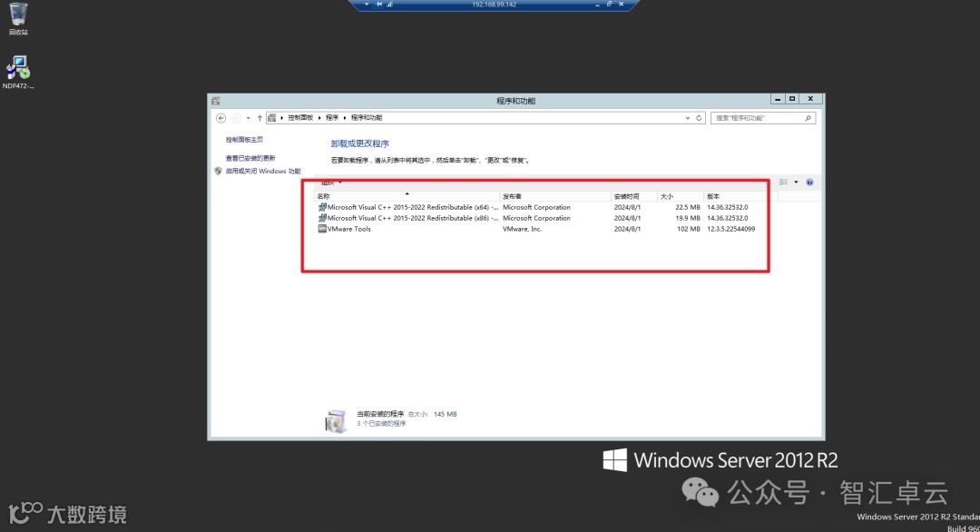Image resolution: width=980 pixels, height=532 pixels.
Task: Click the shield icon beside Windows features link
Action: coord(218,171)
